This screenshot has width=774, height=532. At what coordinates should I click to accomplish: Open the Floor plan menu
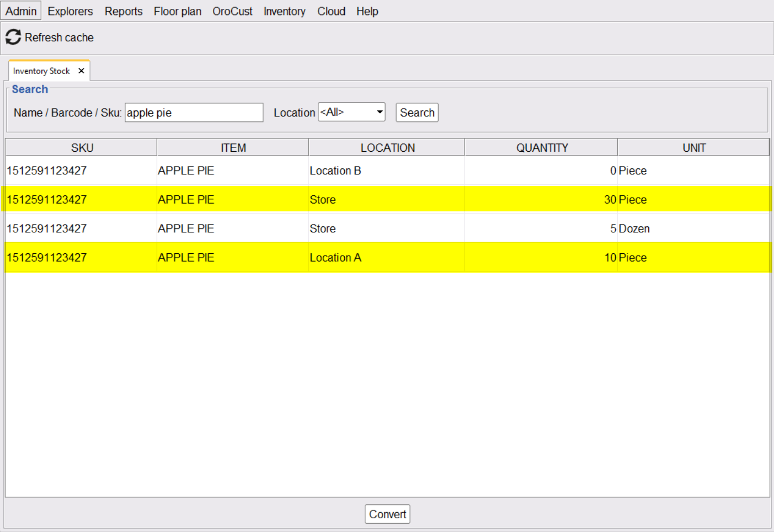tap(178, 11)
